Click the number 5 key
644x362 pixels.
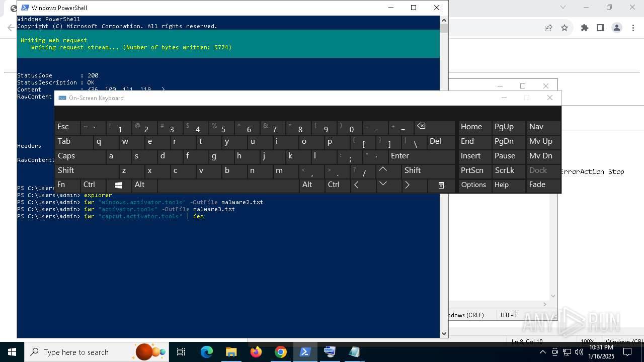click(x=222, y=127)
